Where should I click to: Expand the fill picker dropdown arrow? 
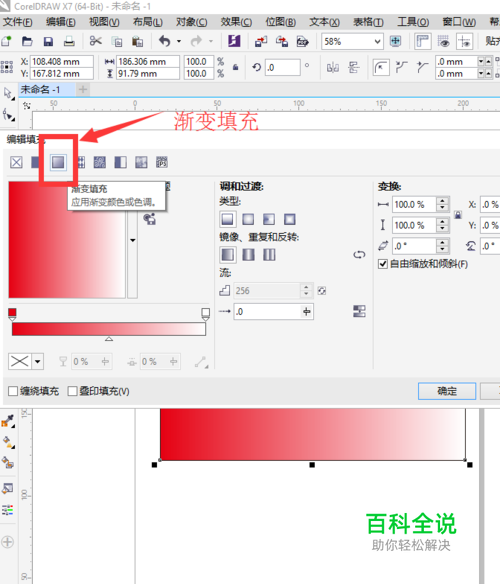133,240
